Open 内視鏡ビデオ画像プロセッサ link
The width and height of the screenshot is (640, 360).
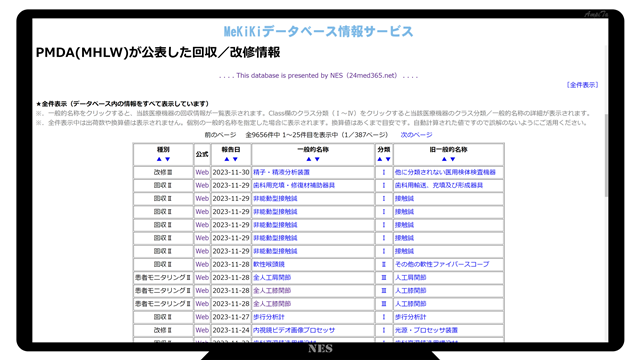[x=294, y=330]
